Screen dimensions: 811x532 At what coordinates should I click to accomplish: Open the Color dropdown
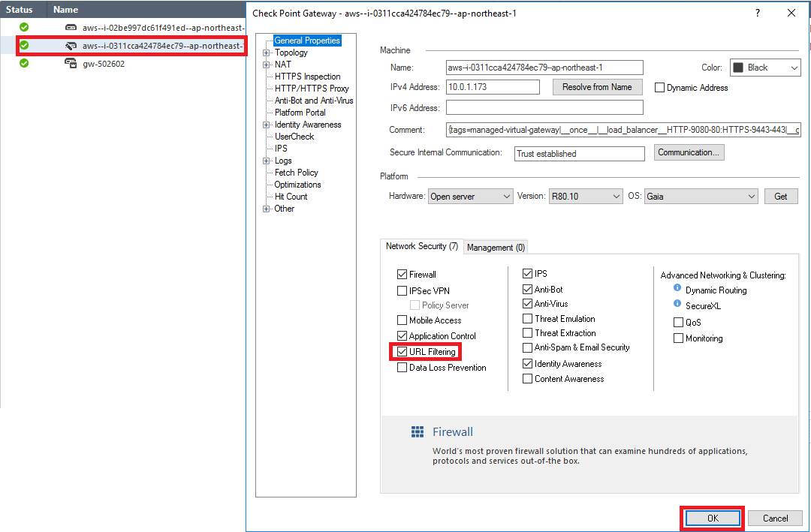point(765,68)
